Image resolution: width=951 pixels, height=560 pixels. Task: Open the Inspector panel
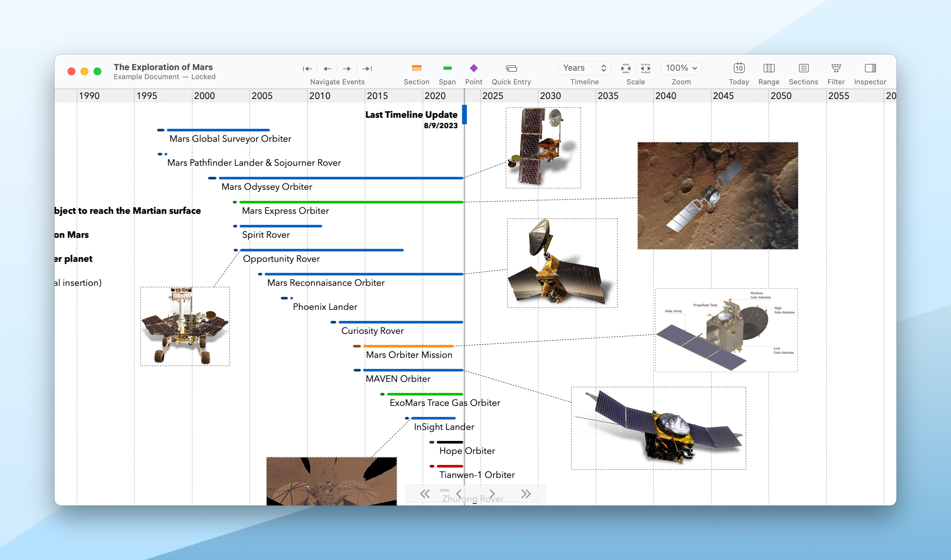[870, 68]
